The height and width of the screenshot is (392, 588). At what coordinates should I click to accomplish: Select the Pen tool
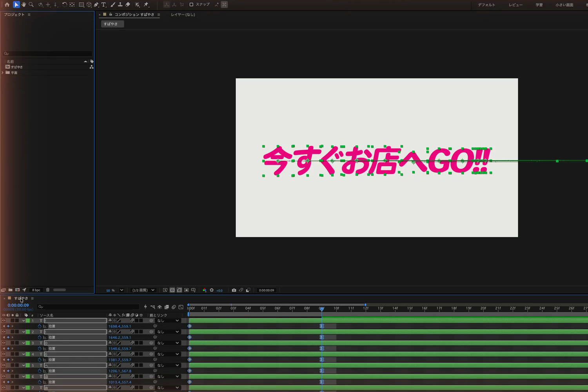(96, 5)
